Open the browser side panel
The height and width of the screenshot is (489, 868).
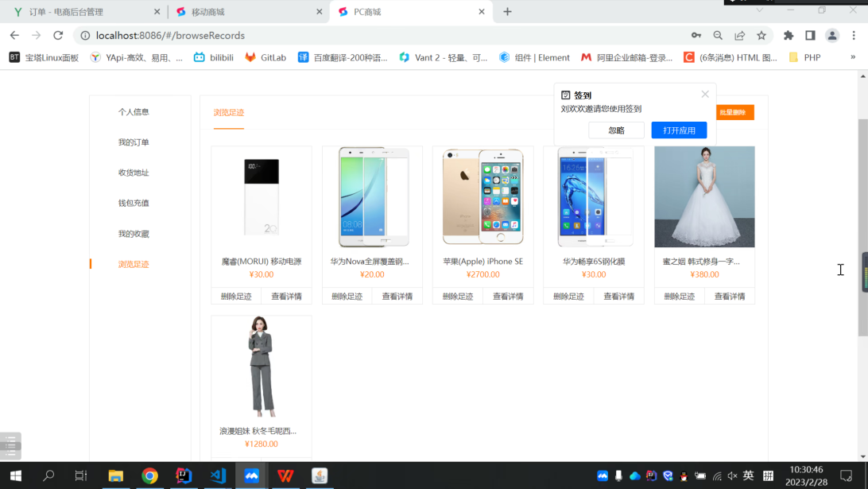[x=810, y=36]
